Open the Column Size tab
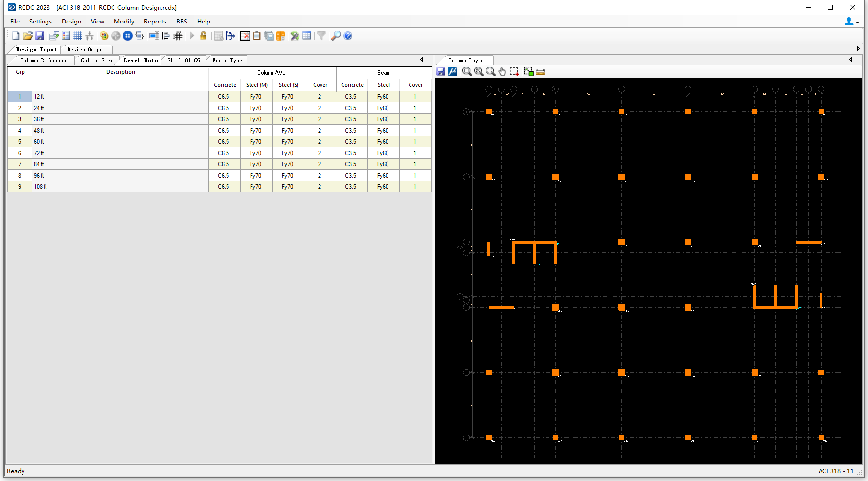The width and height of the screenshot is (868, 481). 97,60
